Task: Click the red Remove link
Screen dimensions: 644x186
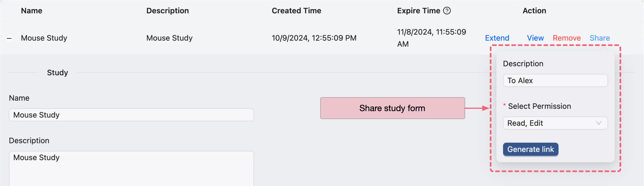Action: (567, 38)
